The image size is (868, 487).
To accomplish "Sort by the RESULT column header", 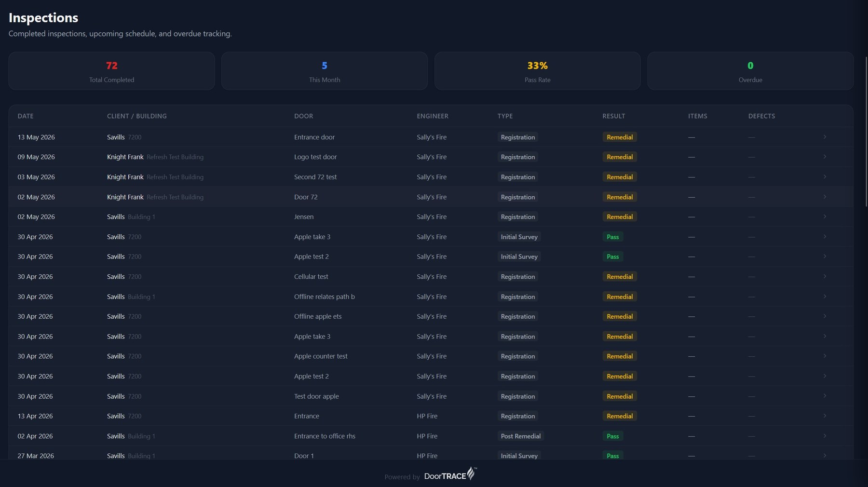I will coord(613,116).
